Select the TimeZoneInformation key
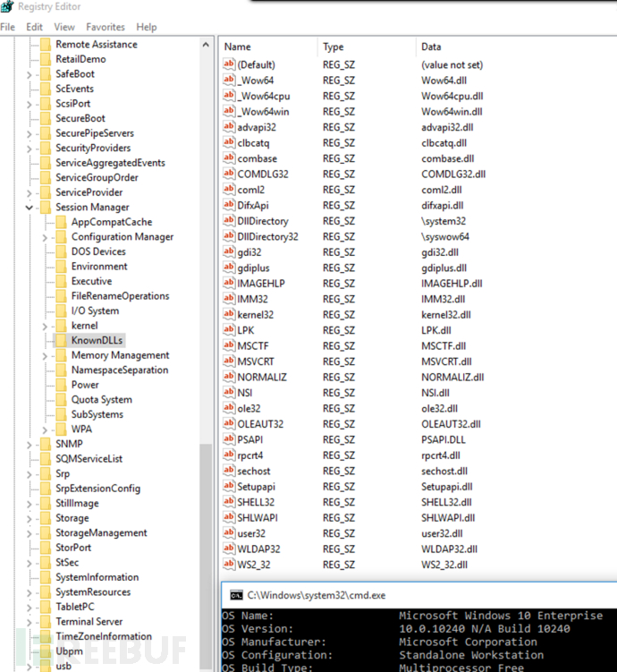Screen dimensions: 617x672 pos(104,636)
